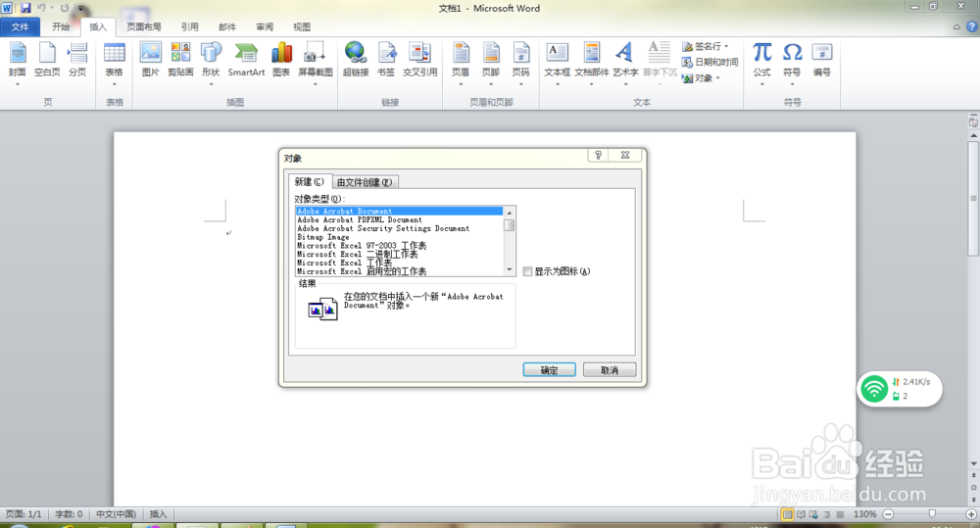
Task: Insert a picture (图片)
Action: pos(151,60)
